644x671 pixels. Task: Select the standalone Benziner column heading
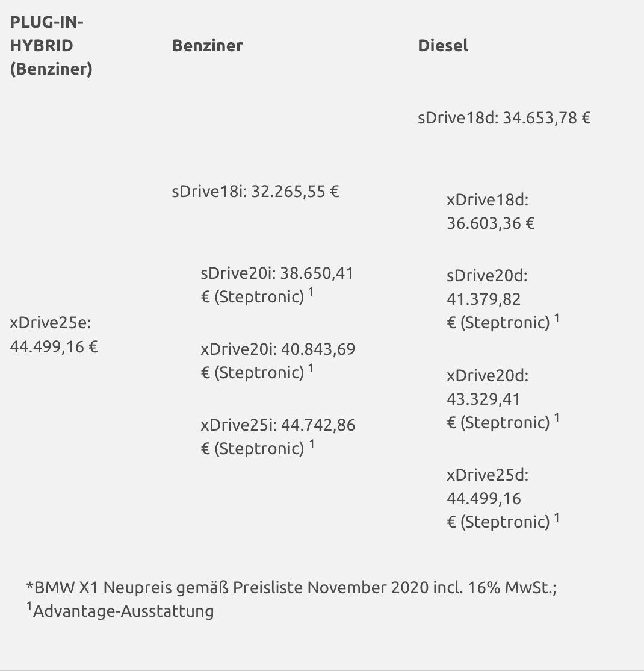(x=207, y=46)
